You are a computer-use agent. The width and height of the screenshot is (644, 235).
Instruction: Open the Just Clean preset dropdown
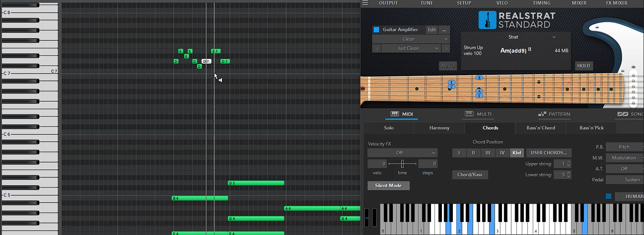point(411,48)
